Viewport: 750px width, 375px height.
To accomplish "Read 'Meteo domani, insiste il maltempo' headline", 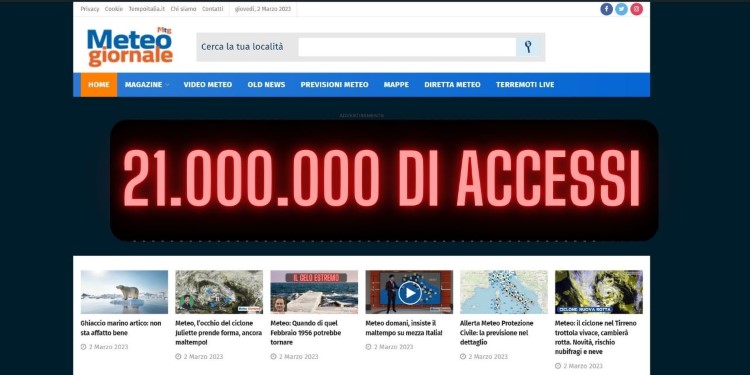I will [404, 328].
